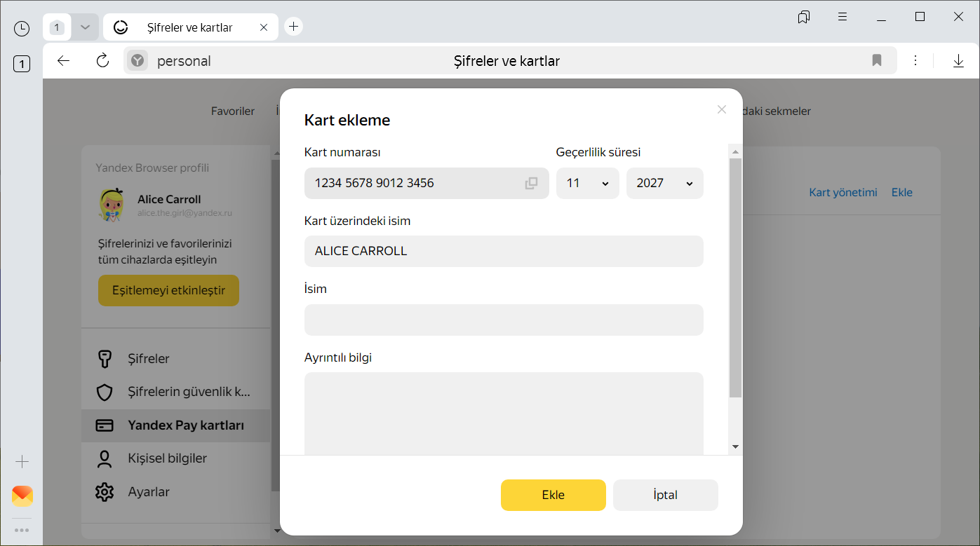Open Favoriler in the top navigation
This screenshot has height=546, width=980.
(233, 111)
